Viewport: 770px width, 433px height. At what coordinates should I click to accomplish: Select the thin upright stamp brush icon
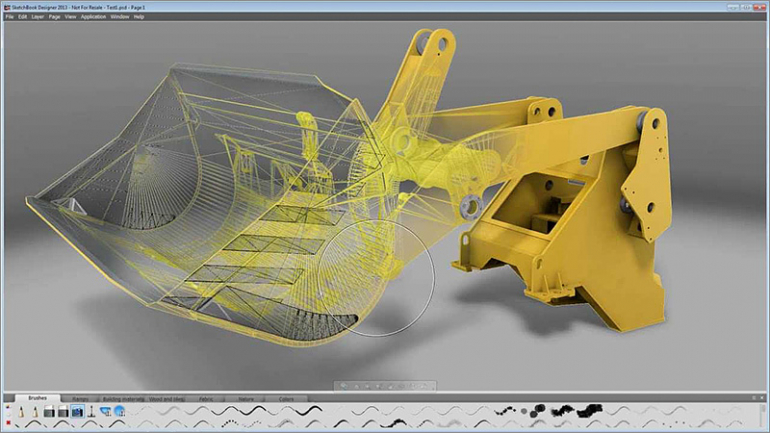point(90,411)
